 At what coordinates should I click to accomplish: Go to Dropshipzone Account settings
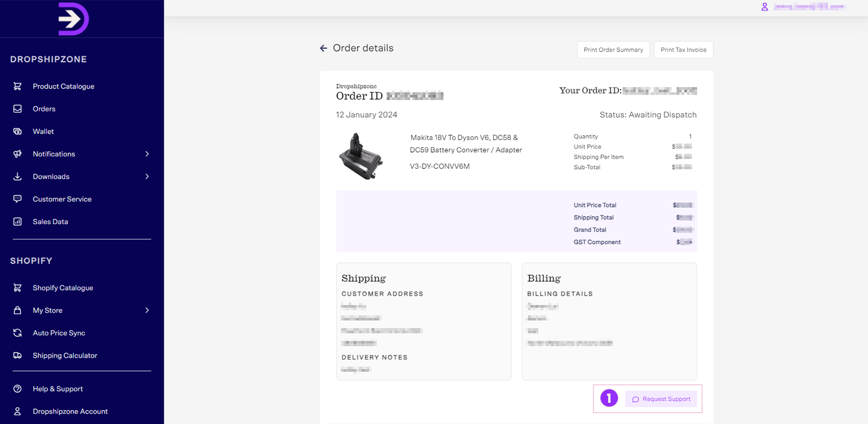[70, 412]
